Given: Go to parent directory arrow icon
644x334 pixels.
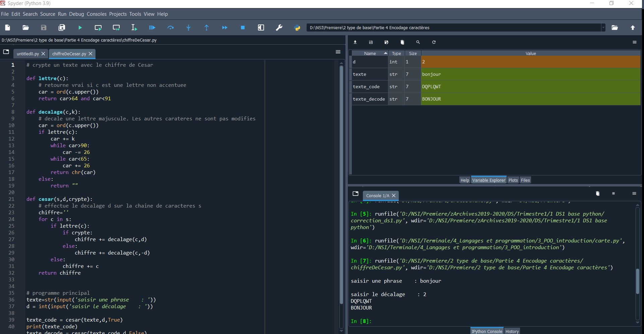Looking at the screenshot, I should [633, 27].
